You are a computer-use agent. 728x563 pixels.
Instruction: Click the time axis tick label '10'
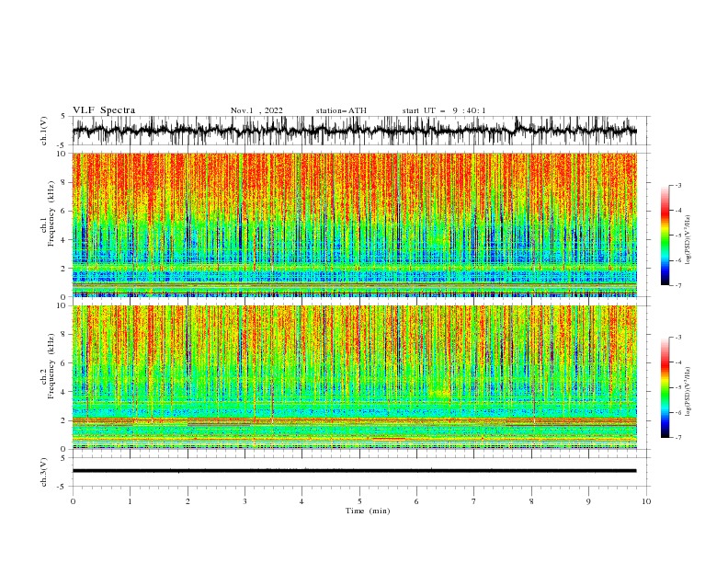click(646, 501)
